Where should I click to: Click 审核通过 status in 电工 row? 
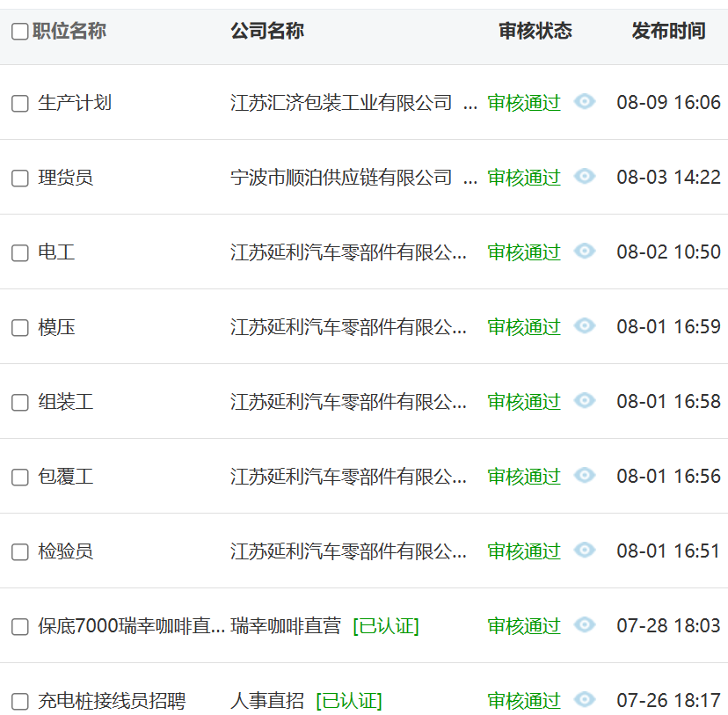(524, 252)
